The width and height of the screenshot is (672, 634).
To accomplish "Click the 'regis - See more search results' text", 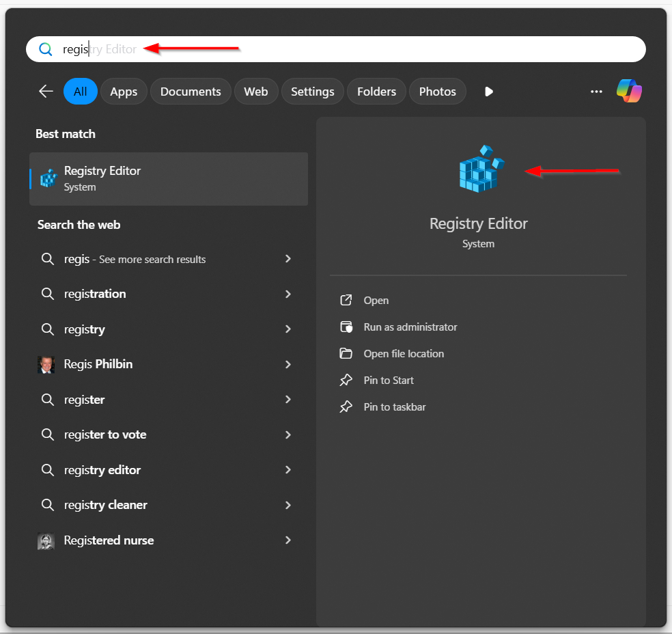I will coord(135,260).
